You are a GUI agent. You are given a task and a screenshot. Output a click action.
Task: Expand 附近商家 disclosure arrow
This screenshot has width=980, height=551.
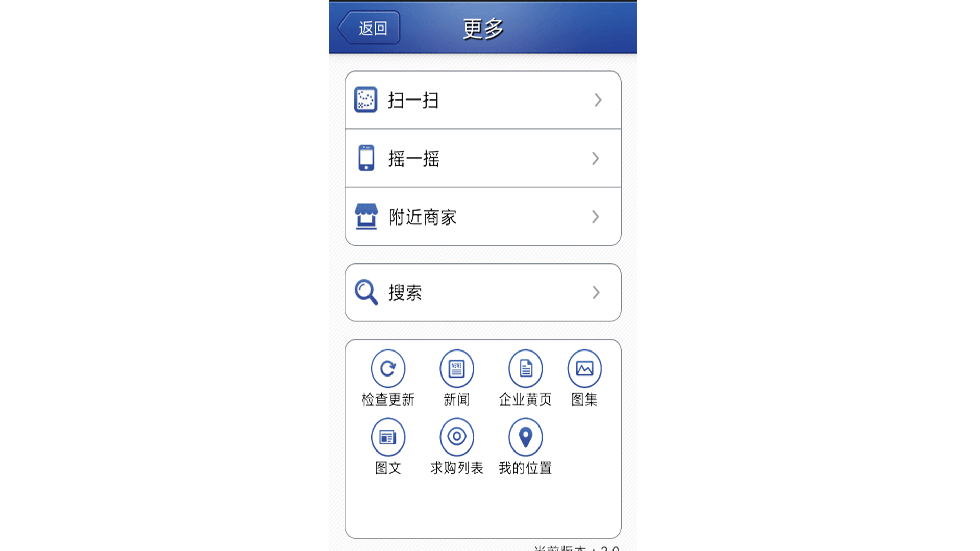pyautogui.click(x=596, y=217)
